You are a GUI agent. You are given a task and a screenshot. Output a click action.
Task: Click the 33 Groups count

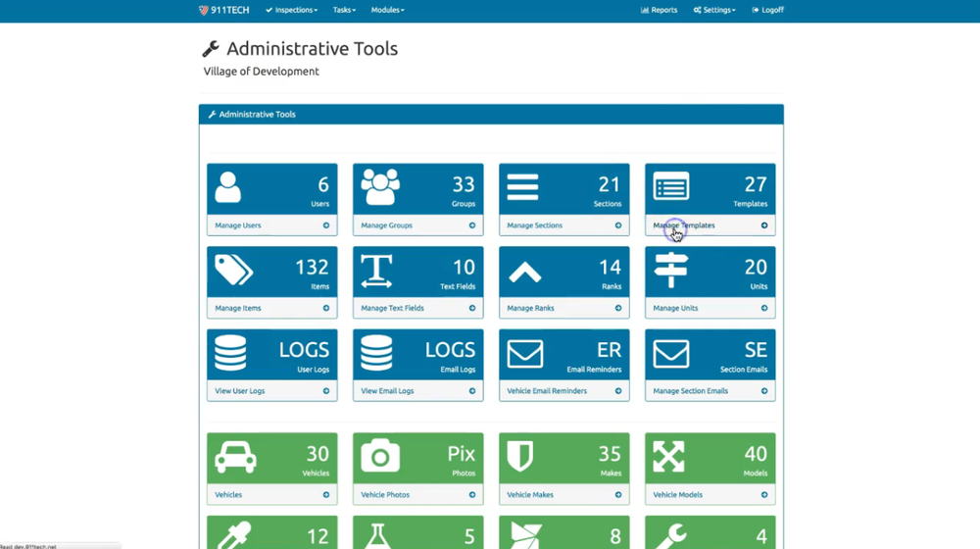click(x=464, y=185)
